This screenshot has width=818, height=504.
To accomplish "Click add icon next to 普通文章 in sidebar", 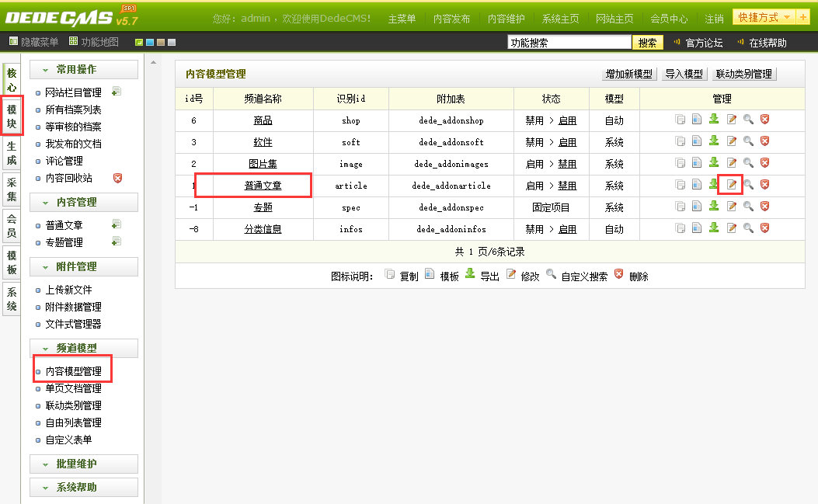I will click(117, 224).
